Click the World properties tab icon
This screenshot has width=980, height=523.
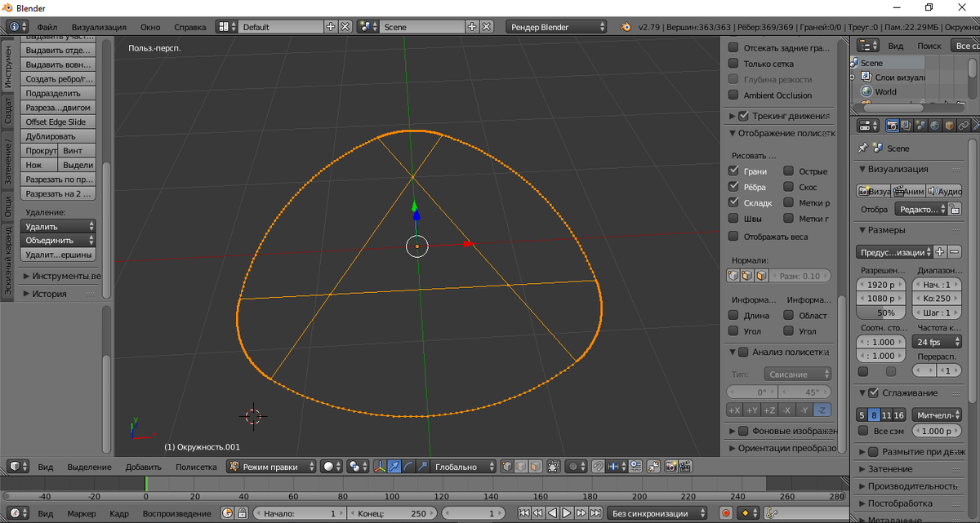(935, 126)
